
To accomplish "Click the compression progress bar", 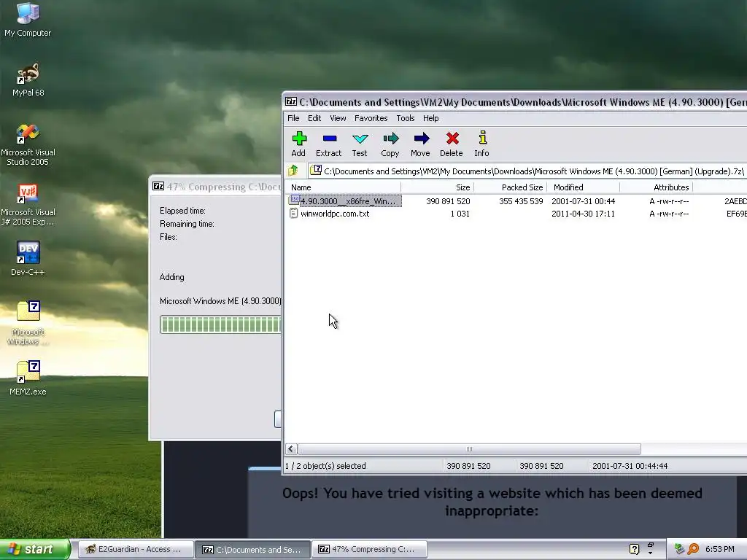I will 220,324.
